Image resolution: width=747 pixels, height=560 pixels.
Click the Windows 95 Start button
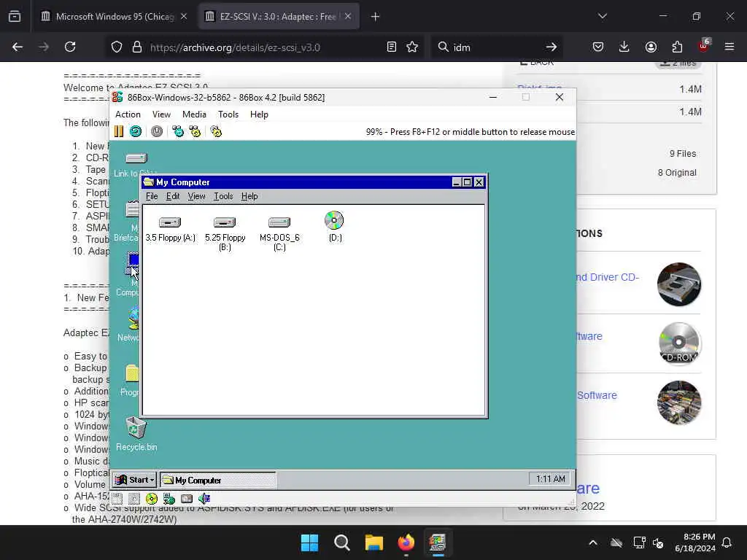point(135,480)
